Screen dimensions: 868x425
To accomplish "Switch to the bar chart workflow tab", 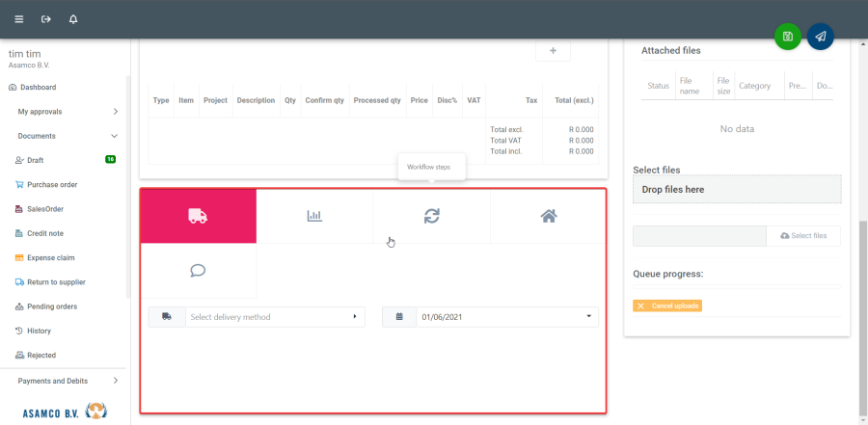I will coord(314,216).
